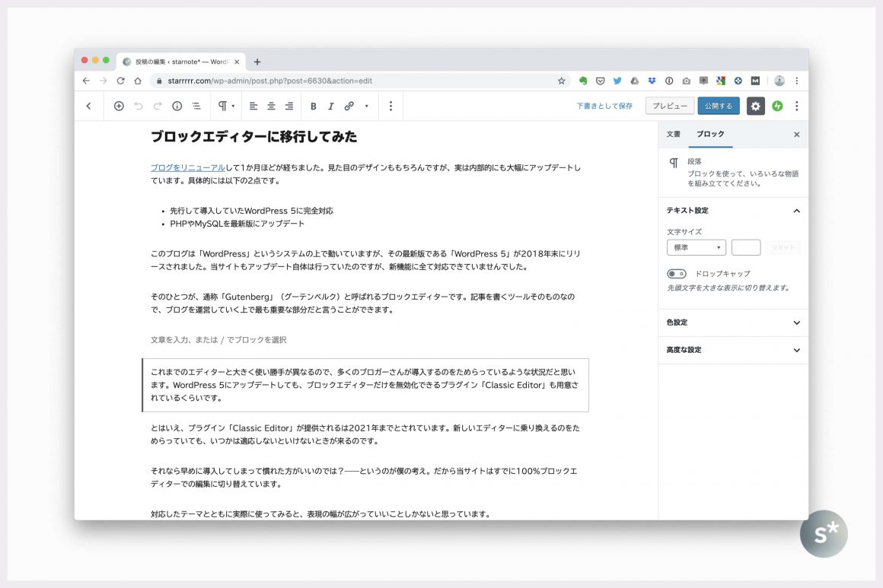Bookmark page with the star icon
The height and width of the screenshot is (588, 883).
(x=562, y=81)
